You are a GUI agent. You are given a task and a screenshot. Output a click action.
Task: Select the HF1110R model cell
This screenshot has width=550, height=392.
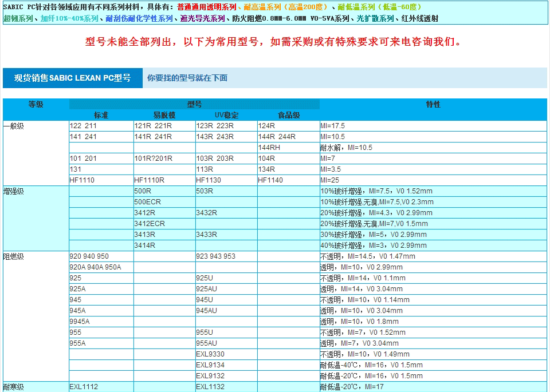[149, 180]
